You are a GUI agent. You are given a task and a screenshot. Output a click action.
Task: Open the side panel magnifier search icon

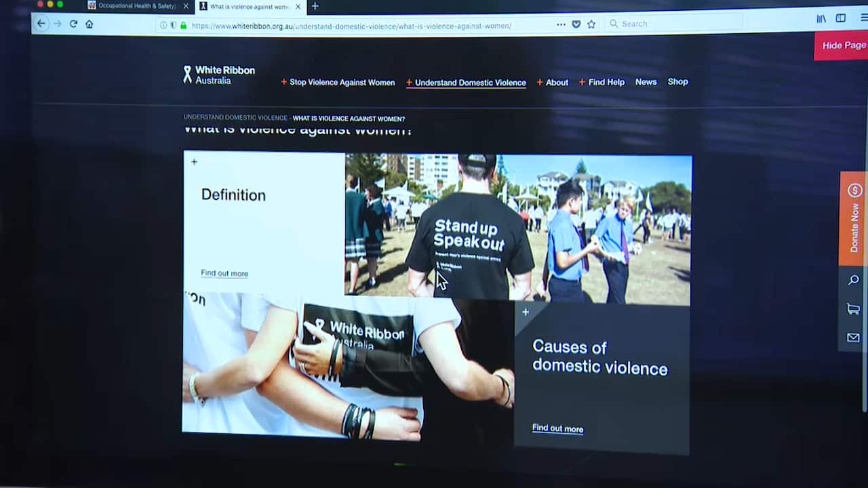pyautogui.click(x=854, y=281)
